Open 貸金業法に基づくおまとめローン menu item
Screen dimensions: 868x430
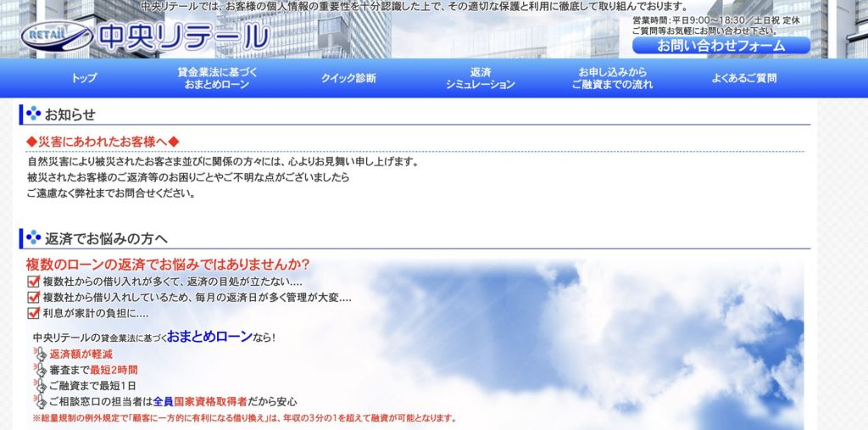click(x=217, y=78)
